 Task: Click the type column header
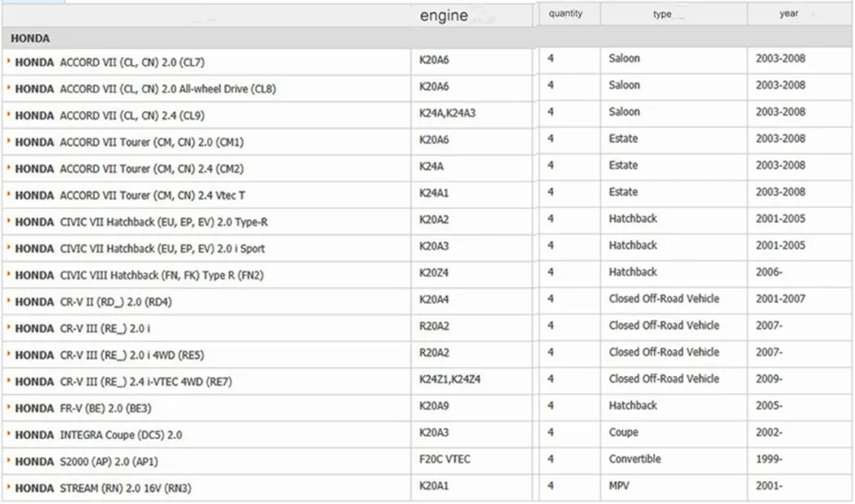point(662,15)
